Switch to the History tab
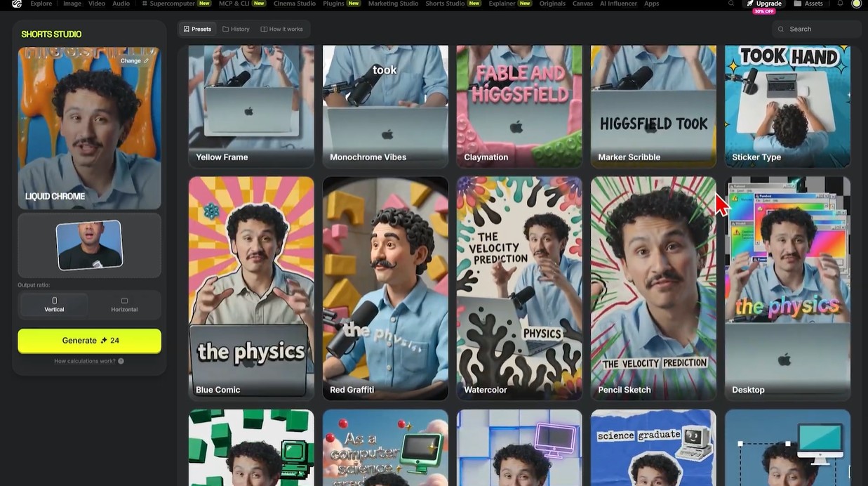868x486 pixels. [x=236, y=29]
